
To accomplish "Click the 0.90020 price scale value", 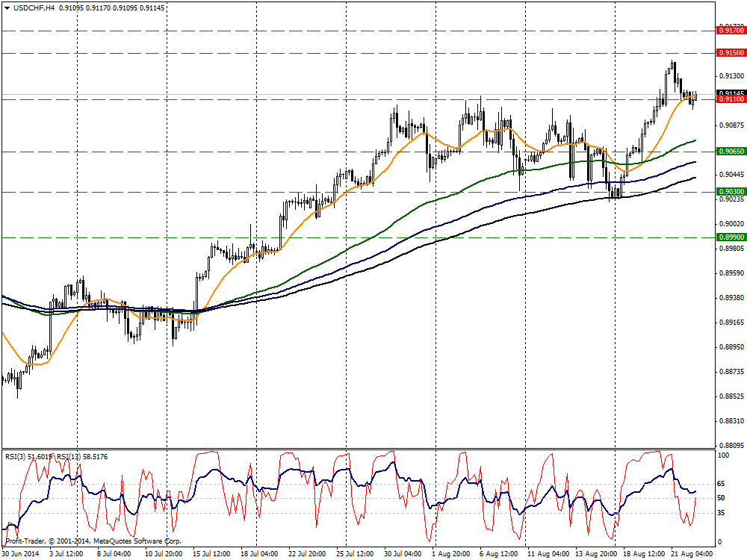I will [731, 224].
